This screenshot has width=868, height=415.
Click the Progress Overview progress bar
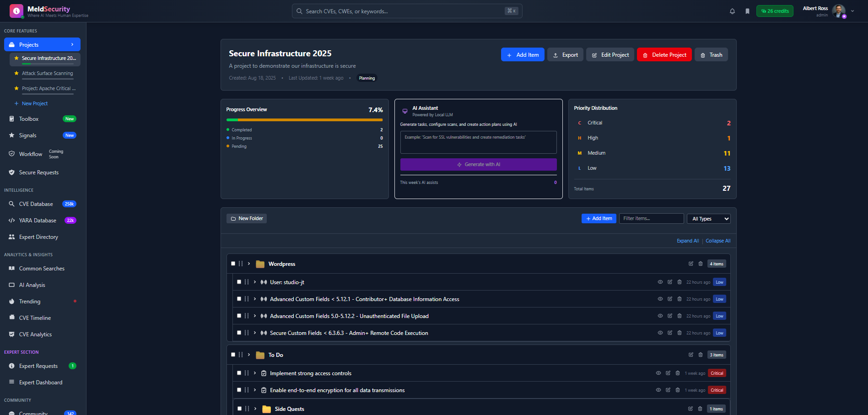point(304,120)
